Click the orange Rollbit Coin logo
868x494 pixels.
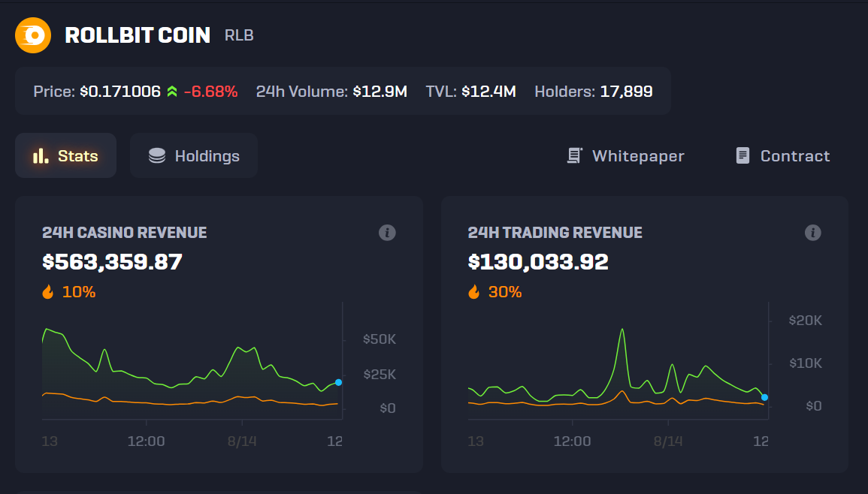coord(33,35)
